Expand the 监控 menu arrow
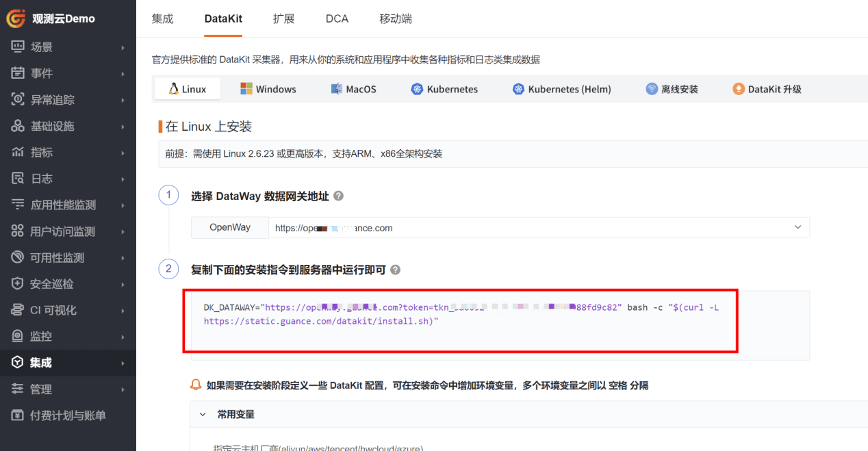The width and height of the screenshot is (868, 451). point(123,336)
